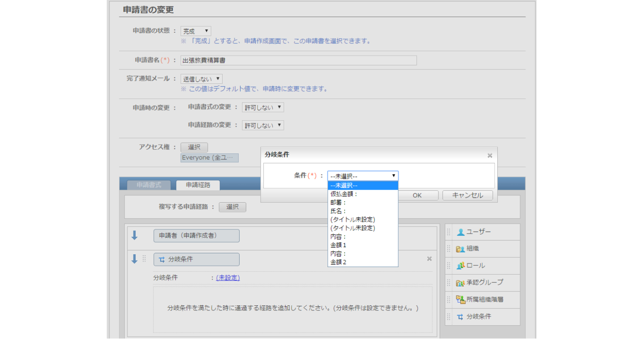Image resolution: width=644 pixels, height=339 pixels.
Task: Open the 申請書の状態 dropdown showing 完成
Action: pos(195,31)
